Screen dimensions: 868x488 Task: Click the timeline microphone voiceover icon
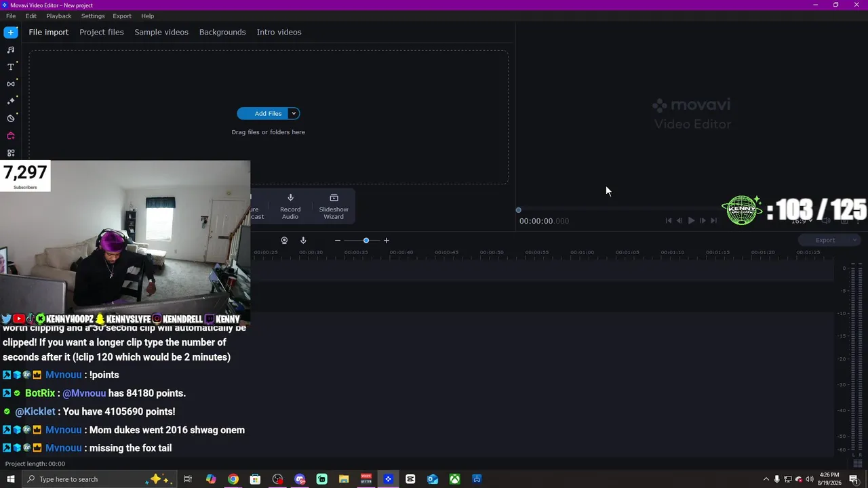point(303,241)
